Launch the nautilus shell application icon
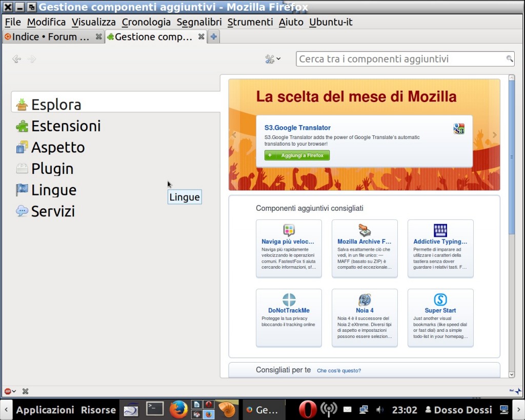The width and height of the screenshot is (525, 420). [x=227, y=409]
